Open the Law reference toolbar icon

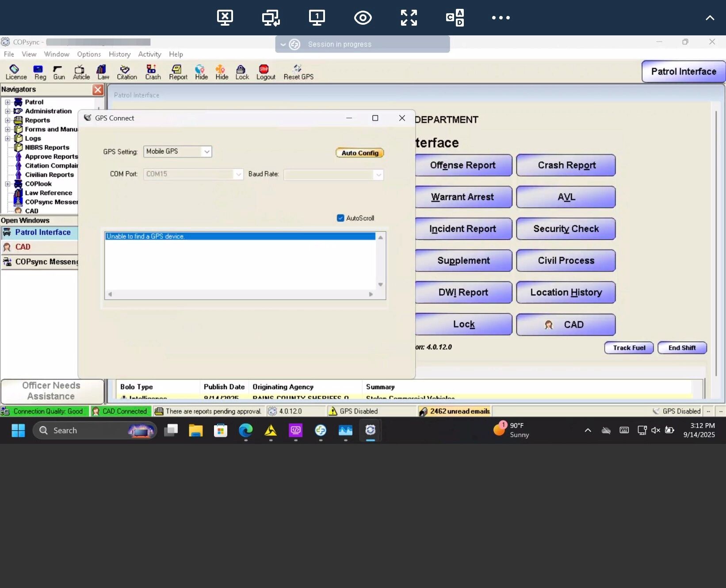point(103,72)
